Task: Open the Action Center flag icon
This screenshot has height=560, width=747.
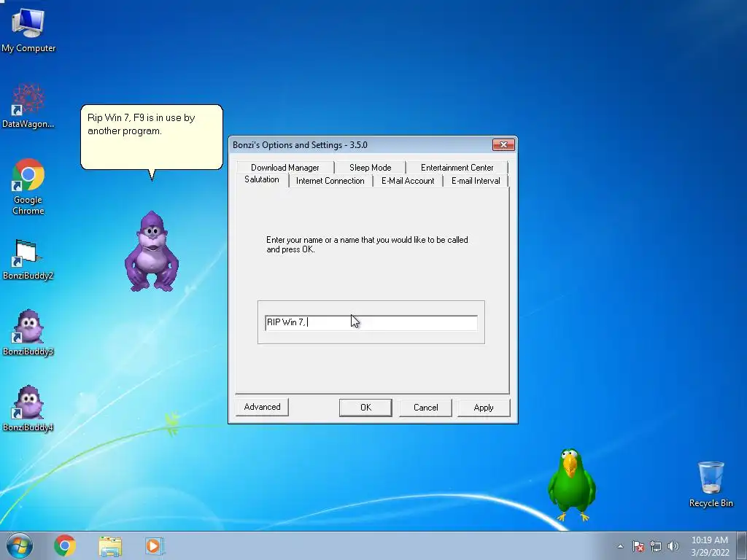Action: [638, 546]
